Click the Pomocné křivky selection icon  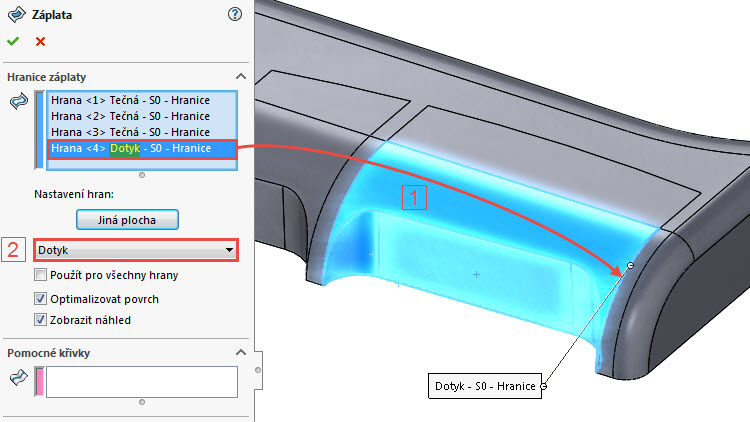19,378
